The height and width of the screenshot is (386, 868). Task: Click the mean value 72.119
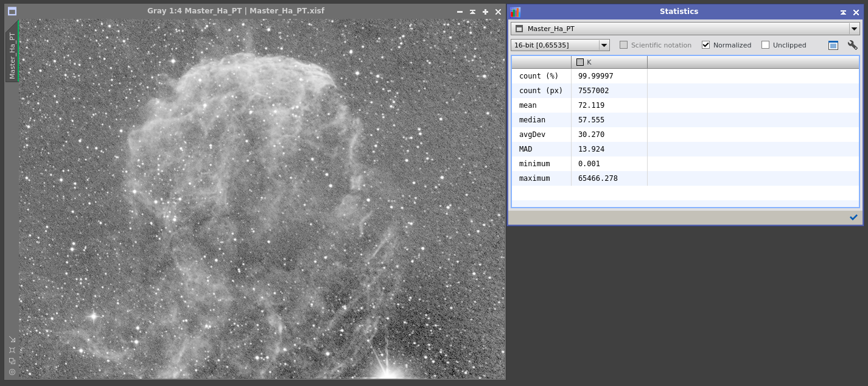pos(591,105)
